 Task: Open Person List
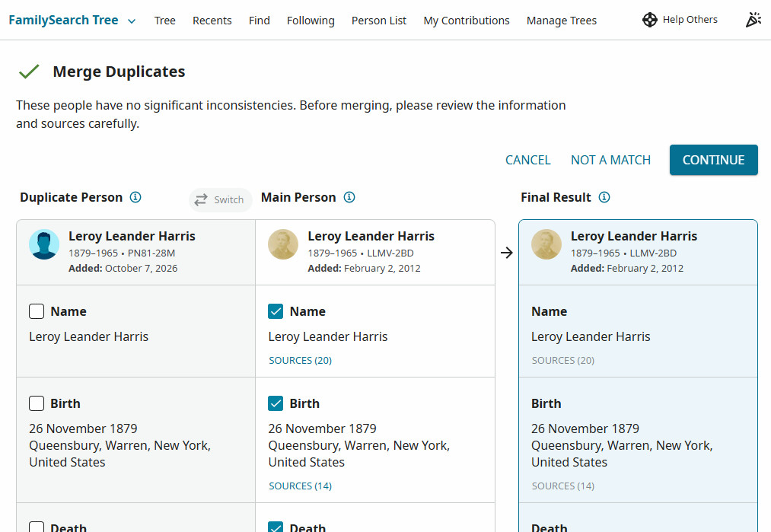tap(378, 21)
